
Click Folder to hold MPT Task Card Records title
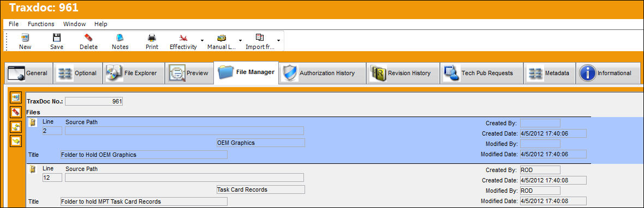coord(144,201)
